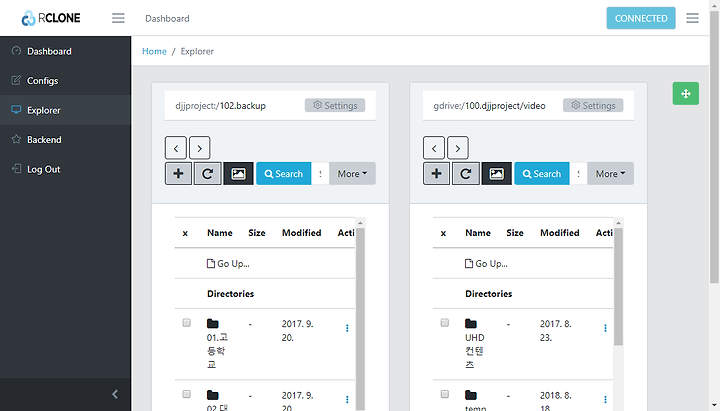Switch djjproject pane to image view

[x=238, y=173]
